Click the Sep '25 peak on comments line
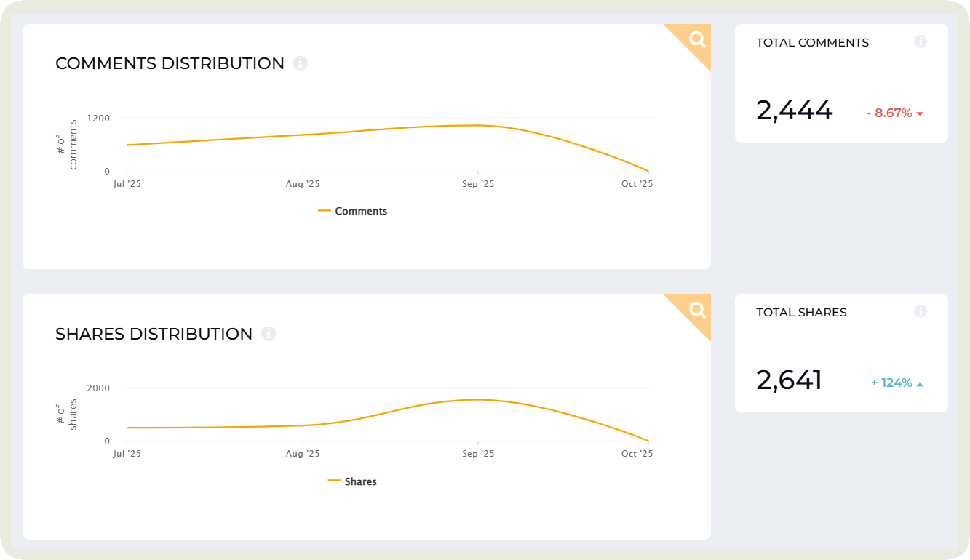 (477, 125)
